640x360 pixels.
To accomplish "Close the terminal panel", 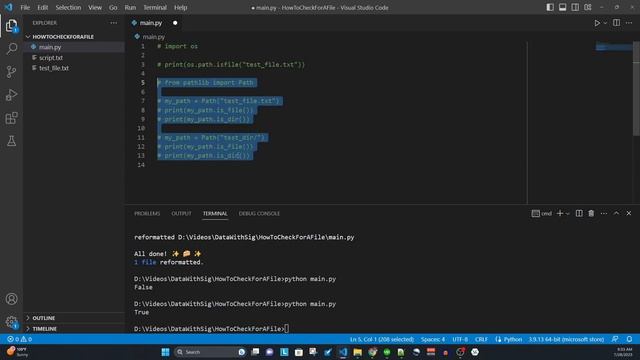I will (629, 213).
